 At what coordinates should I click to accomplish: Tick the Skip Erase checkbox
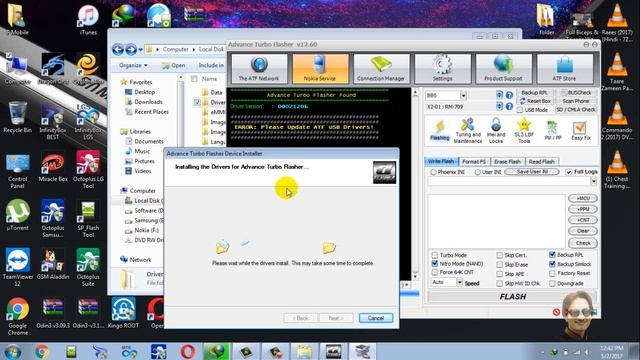[500, 264]
